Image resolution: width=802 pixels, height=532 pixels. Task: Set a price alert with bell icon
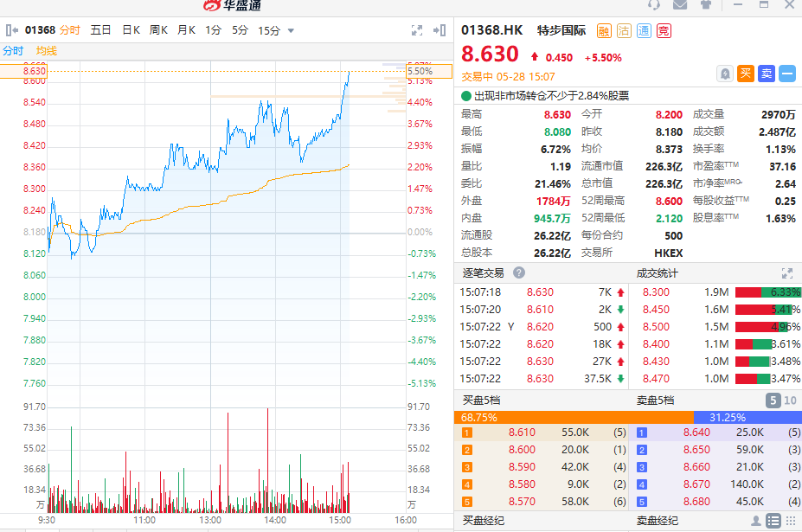tap(725, 74)
